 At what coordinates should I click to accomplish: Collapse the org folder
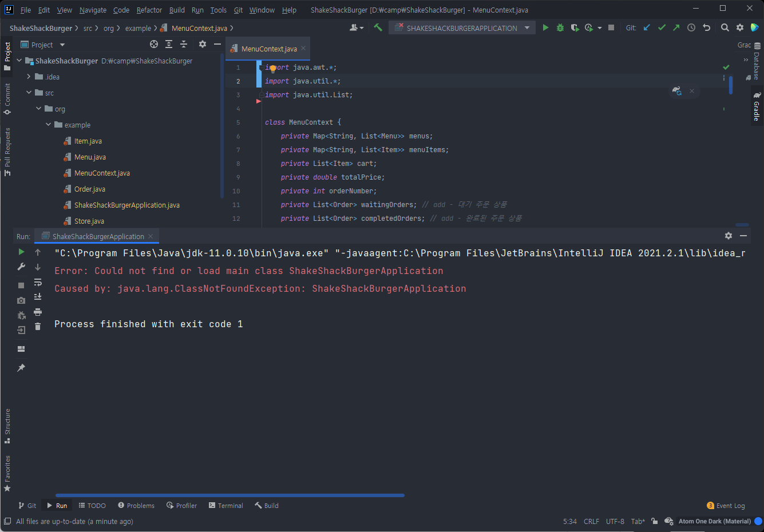(x=38, y=109)
